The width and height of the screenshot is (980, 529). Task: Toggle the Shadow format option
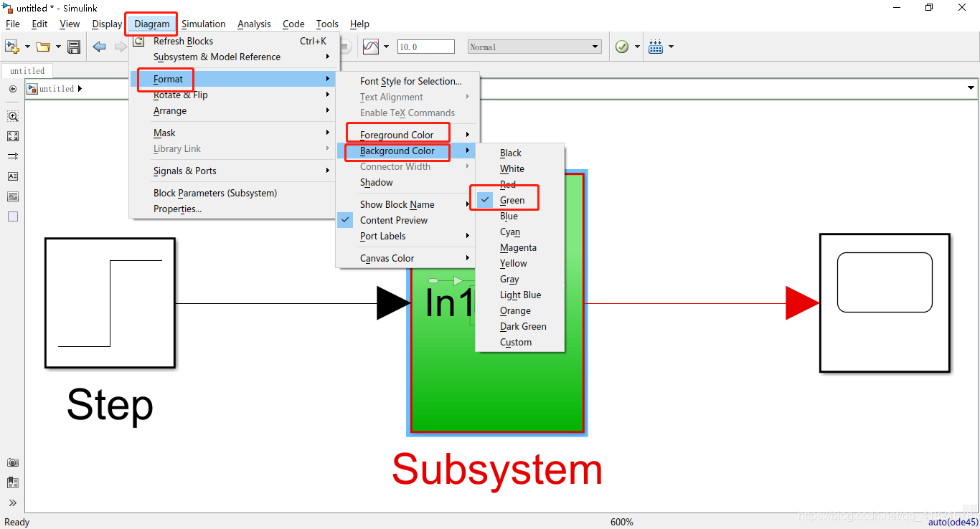(x=377, y=182)
